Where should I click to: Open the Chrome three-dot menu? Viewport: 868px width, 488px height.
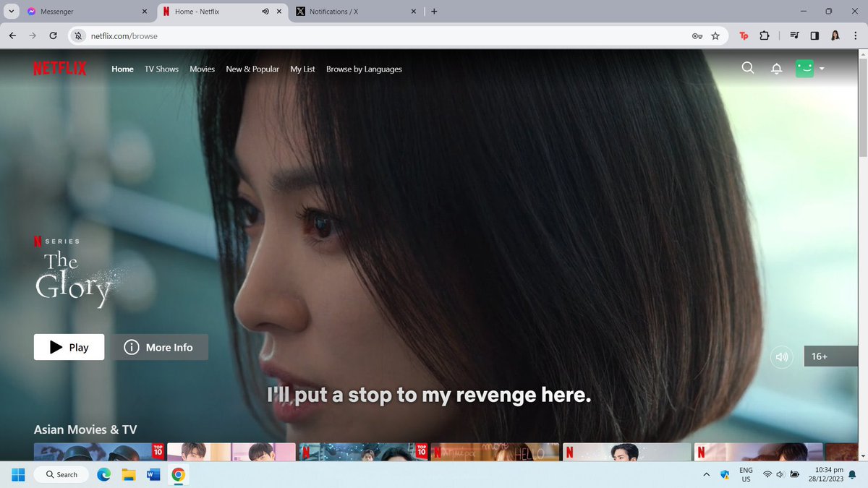click(x=855, y=35)
